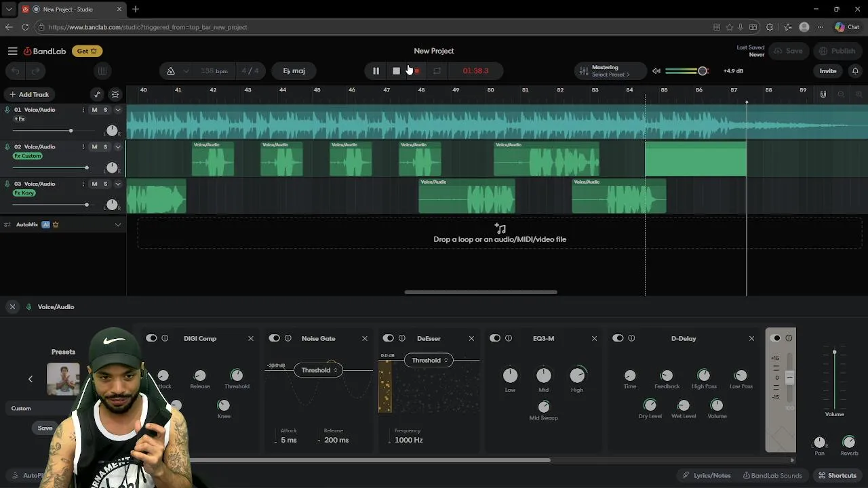This screenshot has width=868, height=488.
Task: Open BandLab Sounds panel
Action: (772, 475)
